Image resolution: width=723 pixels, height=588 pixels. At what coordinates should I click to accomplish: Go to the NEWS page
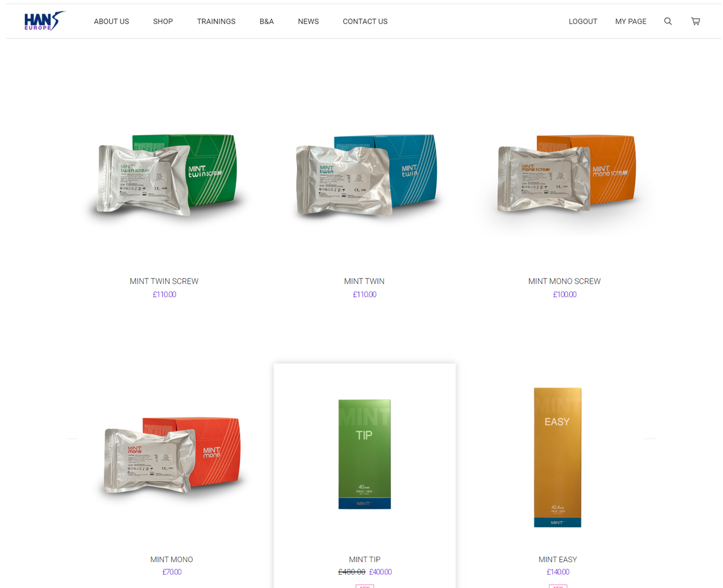coord(308,22)
